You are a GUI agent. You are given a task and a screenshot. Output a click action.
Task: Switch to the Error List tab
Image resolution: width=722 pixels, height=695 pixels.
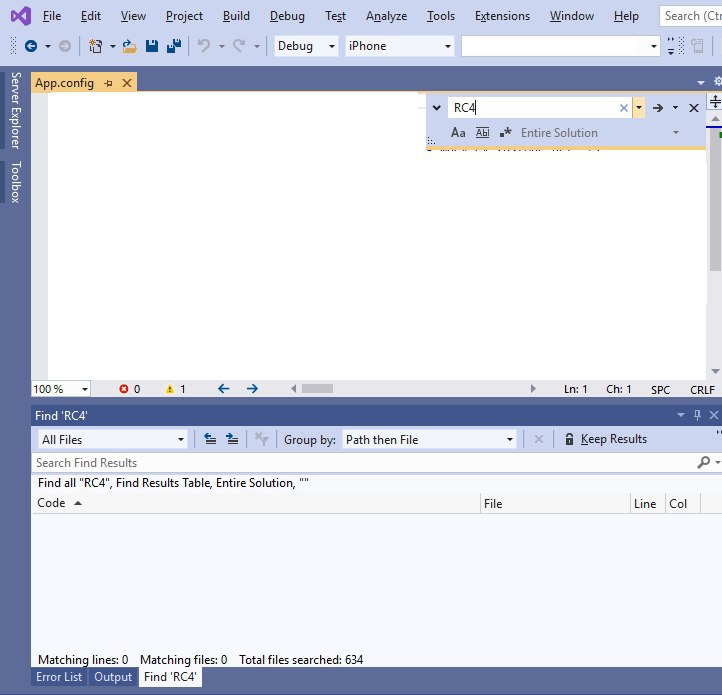point(59,677)
